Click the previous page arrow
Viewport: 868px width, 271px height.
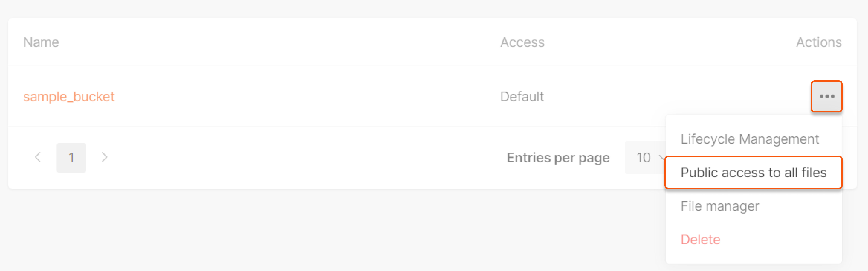click(38, 157)
